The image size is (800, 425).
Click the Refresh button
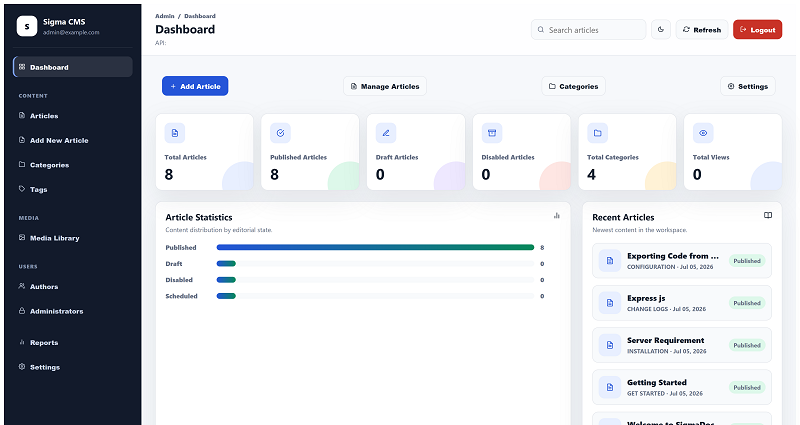702,30
